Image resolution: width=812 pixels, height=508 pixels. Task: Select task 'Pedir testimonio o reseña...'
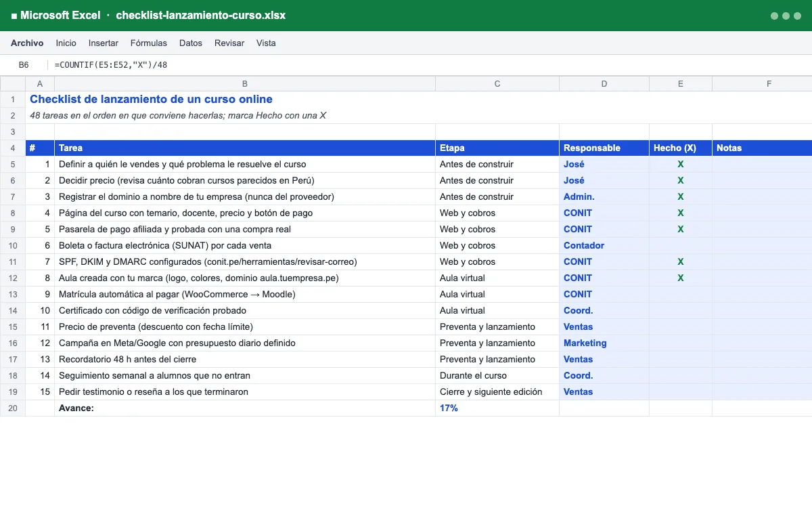pyautogui.click(x=245, y=391)
